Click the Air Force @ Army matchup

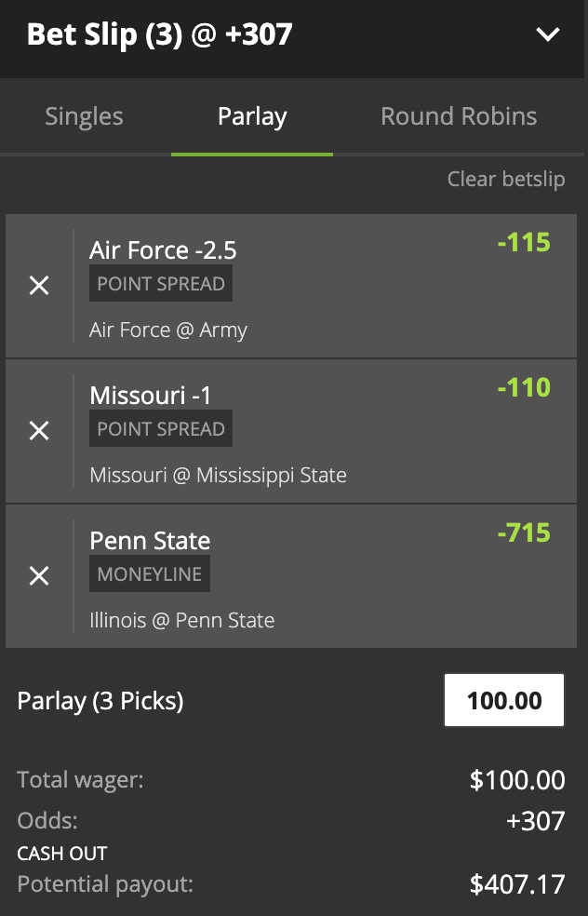[x=168, y=330]
